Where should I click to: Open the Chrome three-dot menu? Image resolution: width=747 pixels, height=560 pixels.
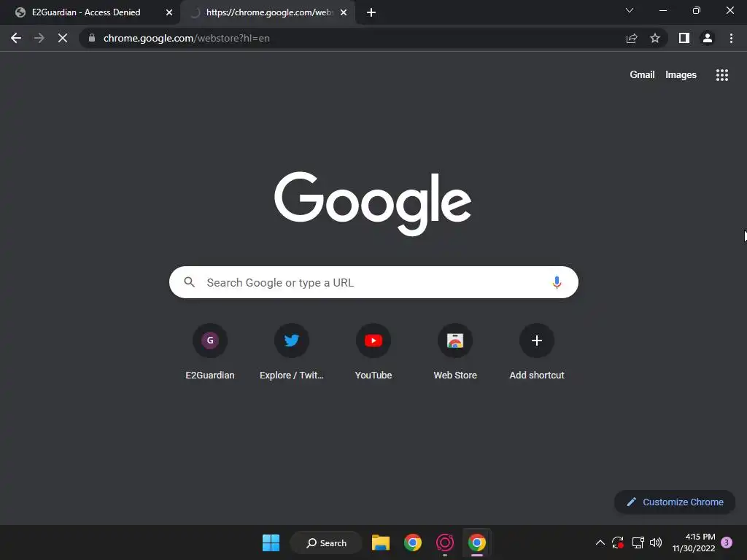(731, 38)
